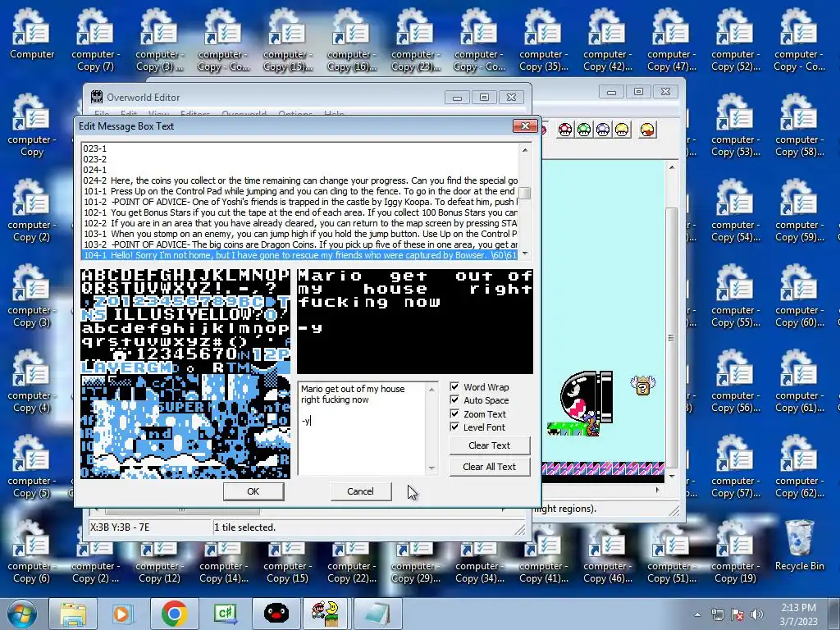Click the Clear All Text button

pos(489,467)
